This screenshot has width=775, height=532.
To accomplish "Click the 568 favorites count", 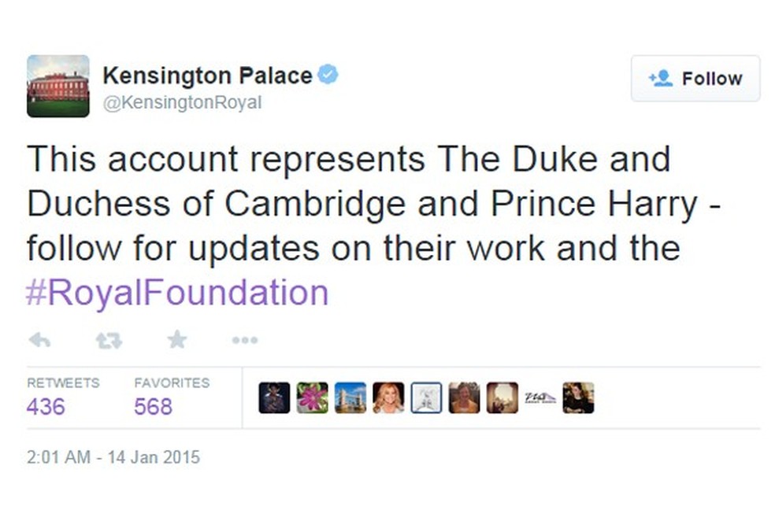I will coord(154,407).
